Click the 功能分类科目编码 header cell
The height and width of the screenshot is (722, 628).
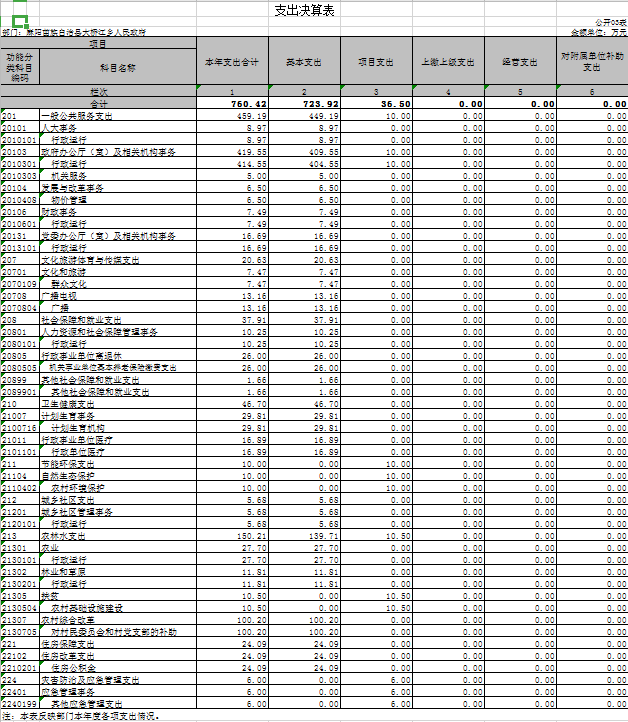(x=19, y=67)
